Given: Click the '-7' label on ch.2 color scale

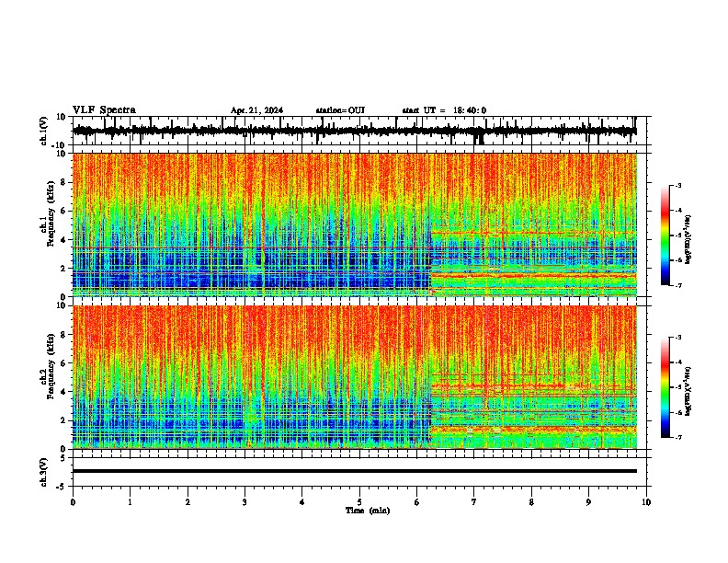Looking at the screenshot, I should tap(678, 437).
